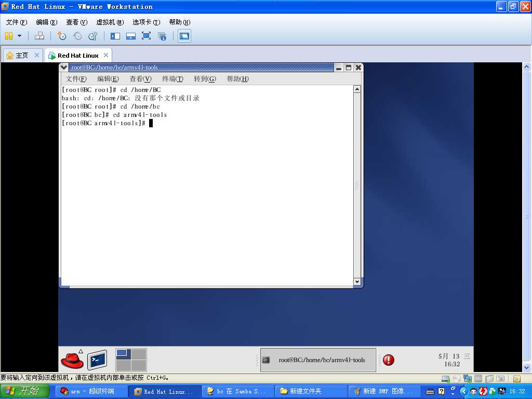Image resolution: width=532 pixels, height=399 pixels.
Task: Click terminal scrollbar down arrow
Action: click(x=357, y=282)
